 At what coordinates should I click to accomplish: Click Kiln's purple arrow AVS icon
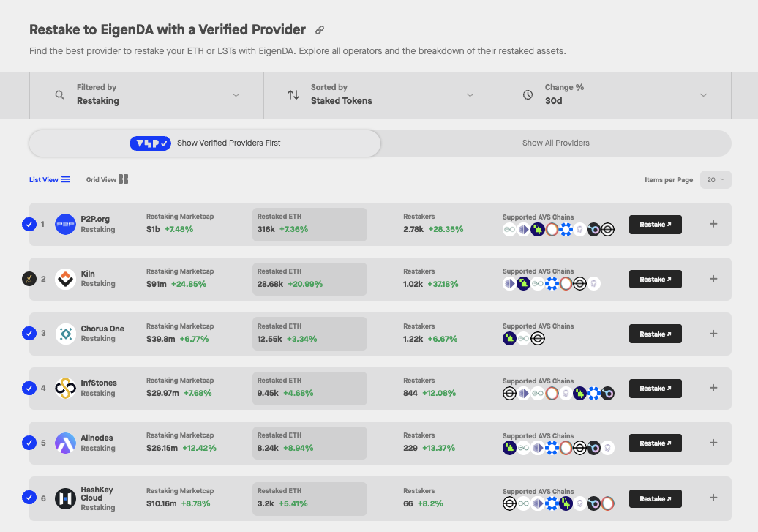(x=509, y=284)
